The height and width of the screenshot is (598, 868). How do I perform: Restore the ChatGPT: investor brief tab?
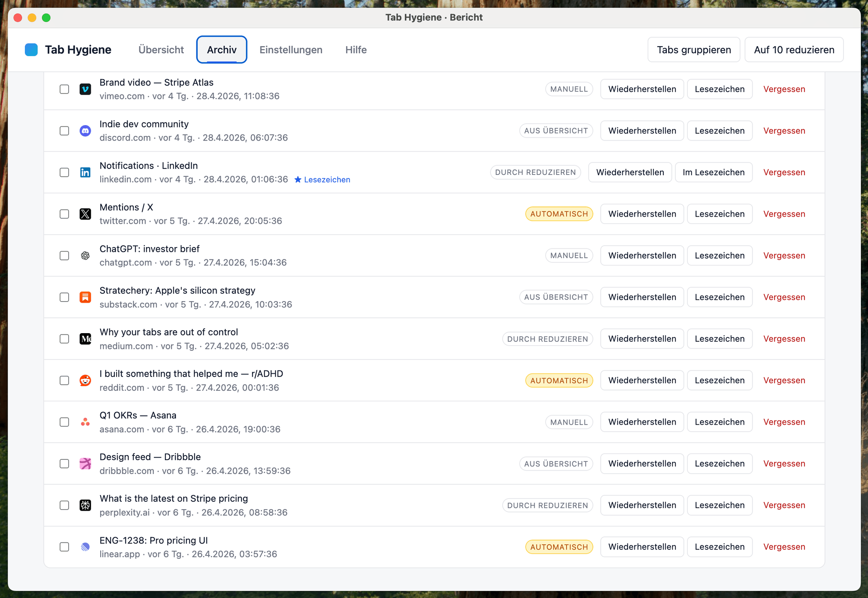coord(642,256)
